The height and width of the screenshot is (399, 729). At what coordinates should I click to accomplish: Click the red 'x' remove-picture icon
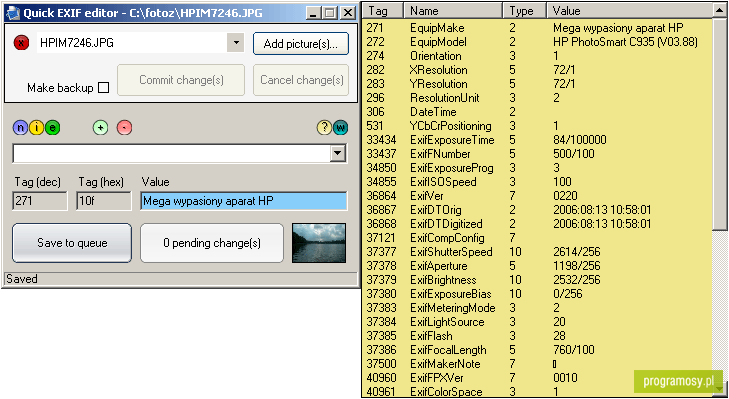point(21,43)
